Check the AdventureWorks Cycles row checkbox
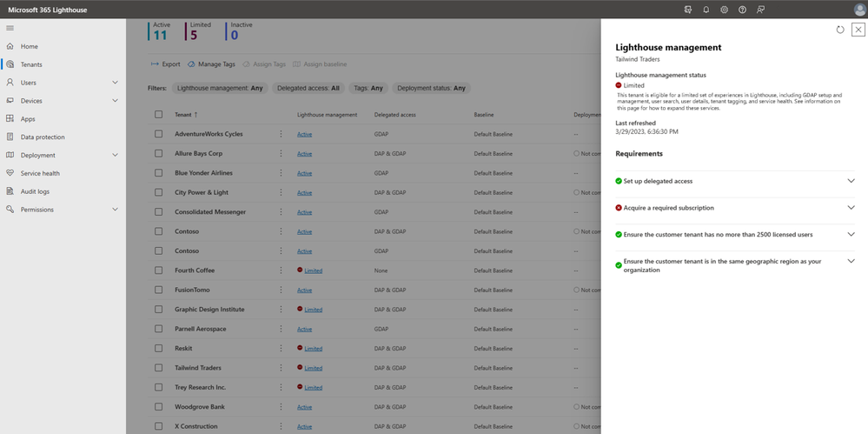 pyautogui.click(x=159, y=134)
